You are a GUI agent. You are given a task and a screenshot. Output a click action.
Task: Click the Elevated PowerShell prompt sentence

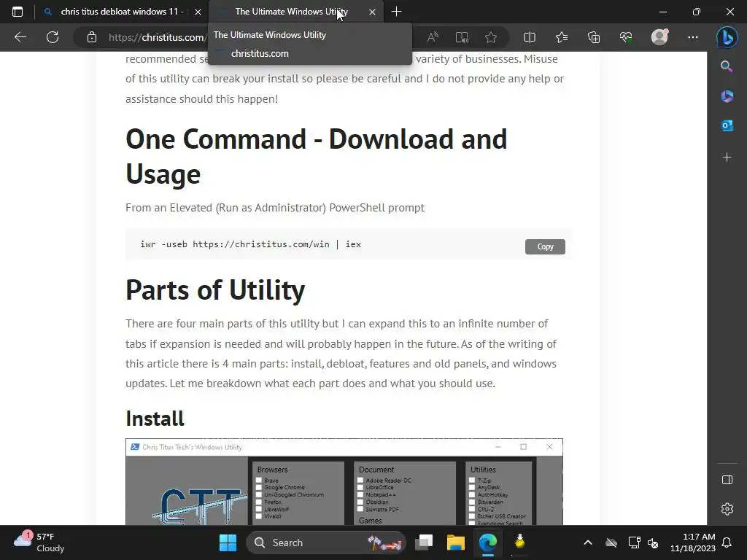(275, 208)
